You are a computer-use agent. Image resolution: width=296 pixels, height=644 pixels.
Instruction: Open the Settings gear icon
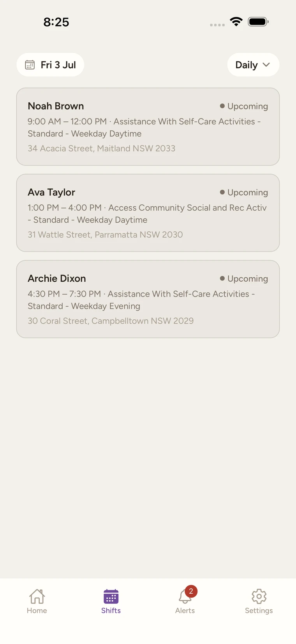click(x=259, y=596)
